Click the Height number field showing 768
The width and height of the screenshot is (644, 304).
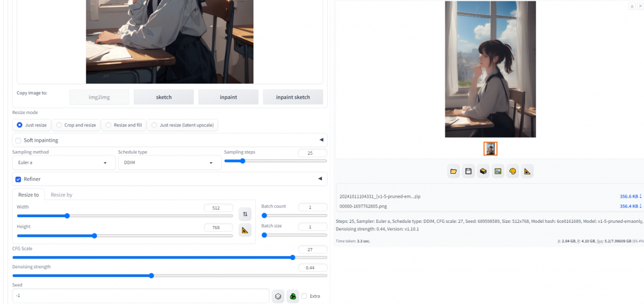[x=218, y=228]
